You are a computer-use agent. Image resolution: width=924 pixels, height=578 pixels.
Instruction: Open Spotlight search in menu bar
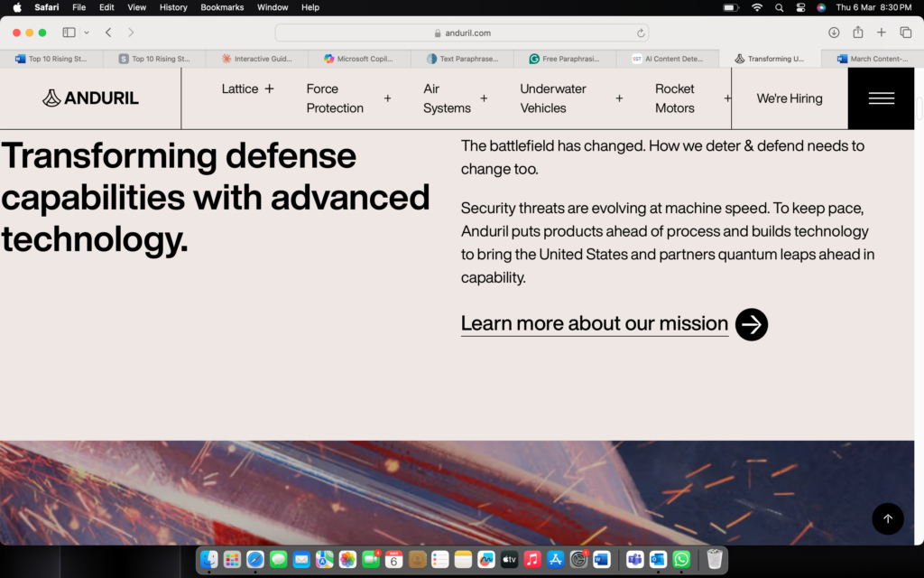click(x=779, y=7)
